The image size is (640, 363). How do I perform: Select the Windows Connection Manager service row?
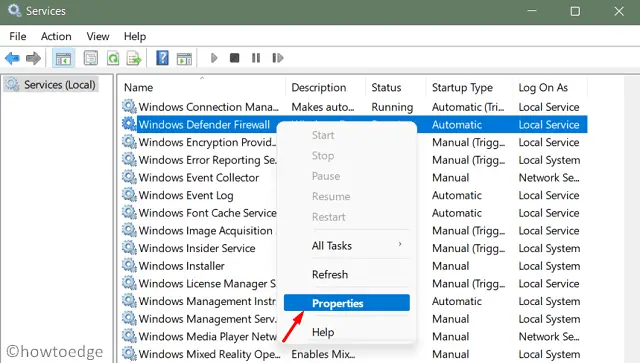pos(354,107)
